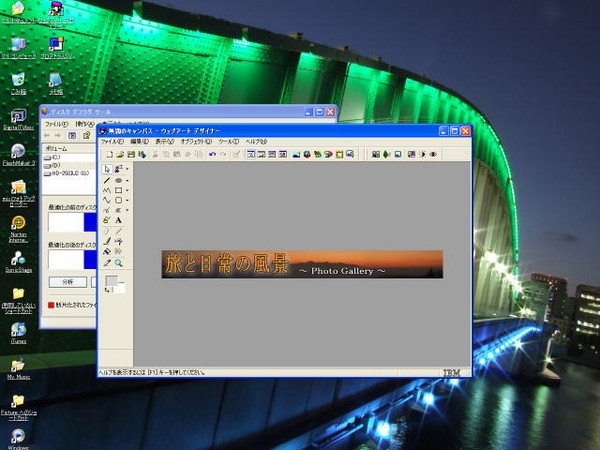Viewport: 600px width, 450px height.
Task: Click the iTunes desktop icon
Action: pos(18,333)
